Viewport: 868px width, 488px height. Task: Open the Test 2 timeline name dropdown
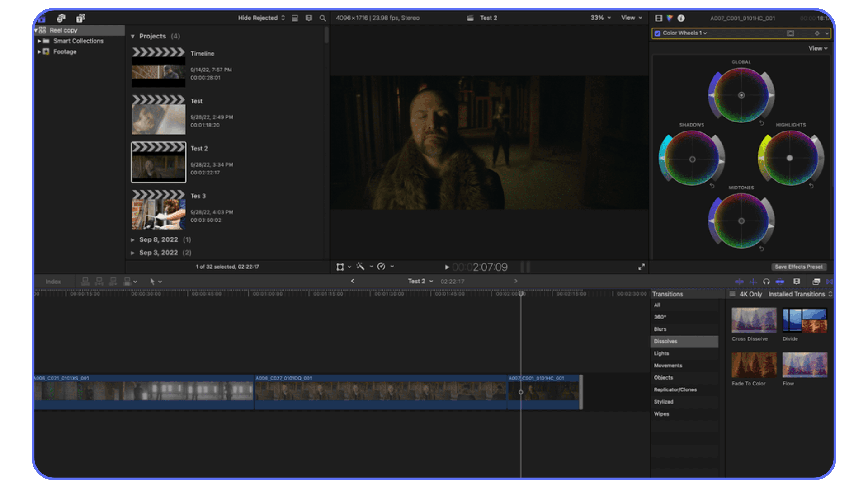(420, 282)
